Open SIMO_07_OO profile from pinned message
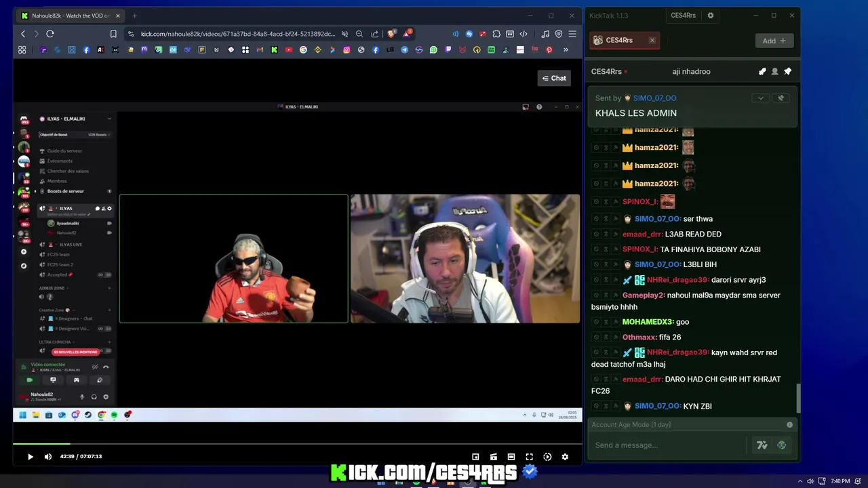This screenshot has width=868, height=488. point(654,98)
